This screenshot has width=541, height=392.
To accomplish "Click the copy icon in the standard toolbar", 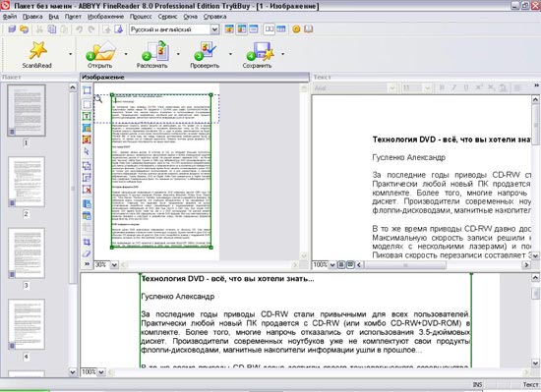I will click(52, 29).
